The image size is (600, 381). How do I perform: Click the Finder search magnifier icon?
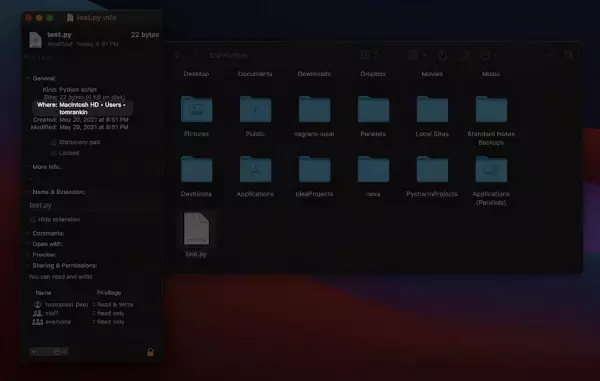(569, 55)
